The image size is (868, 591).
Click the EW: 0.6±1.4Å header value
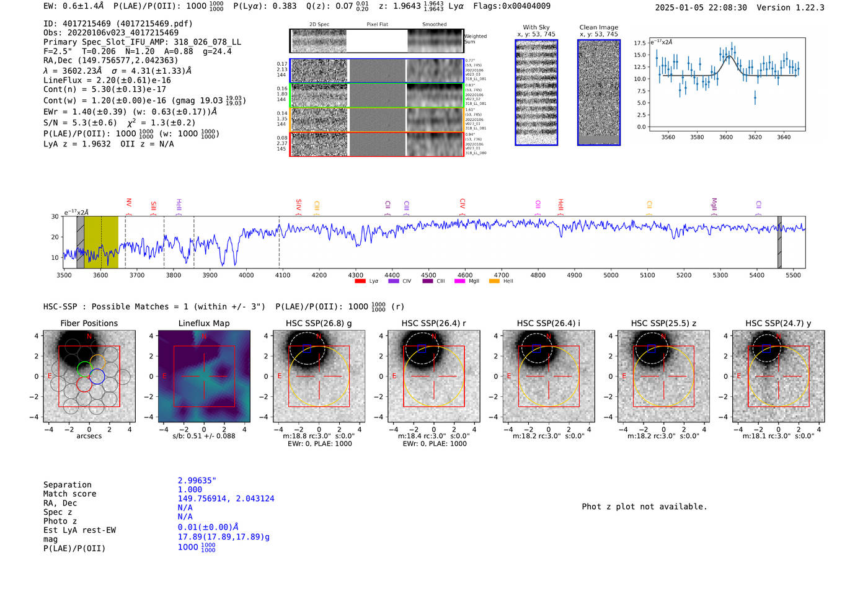point(73,6)
